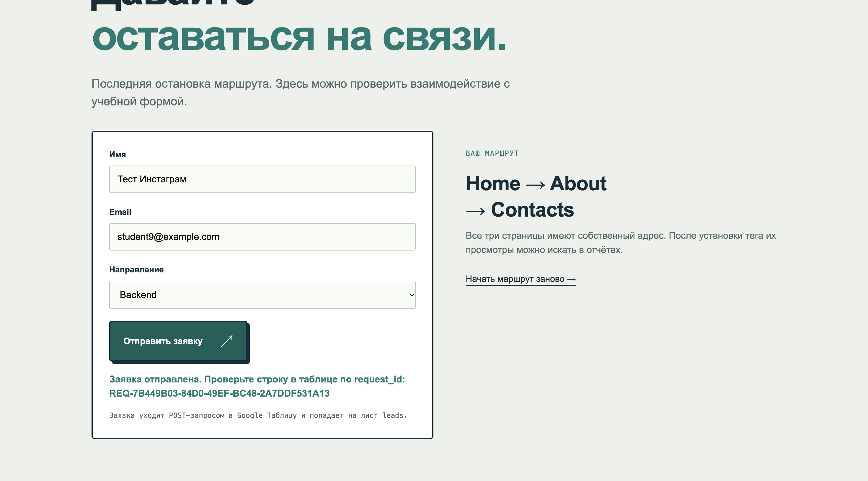The width and height of the screenshot is (868, 481).
Task: Click the Направление field label
Action: (136, 269)
